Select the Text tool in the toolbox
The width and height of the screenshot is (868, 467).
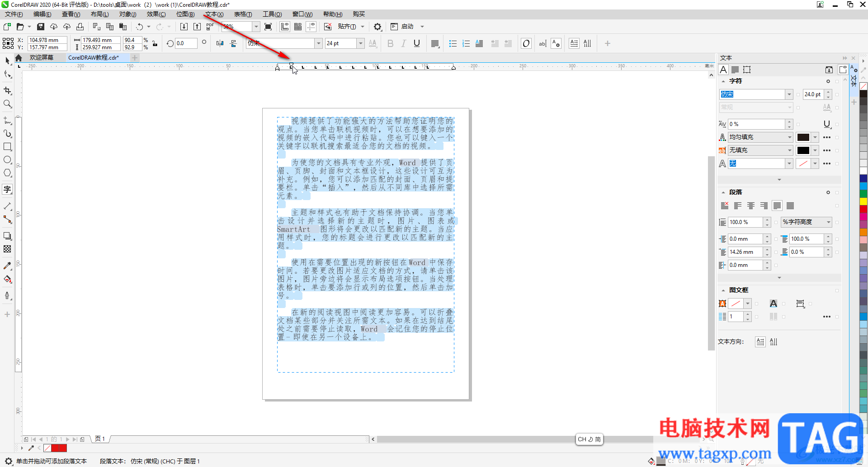click(7, 189)
